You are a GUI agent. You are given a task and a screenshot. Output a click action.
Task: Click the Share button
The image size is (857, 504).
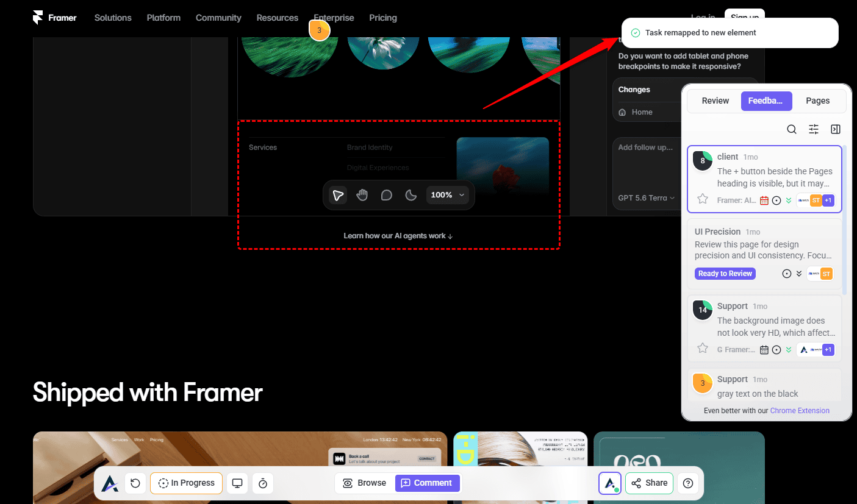click(x=649, y=483)
